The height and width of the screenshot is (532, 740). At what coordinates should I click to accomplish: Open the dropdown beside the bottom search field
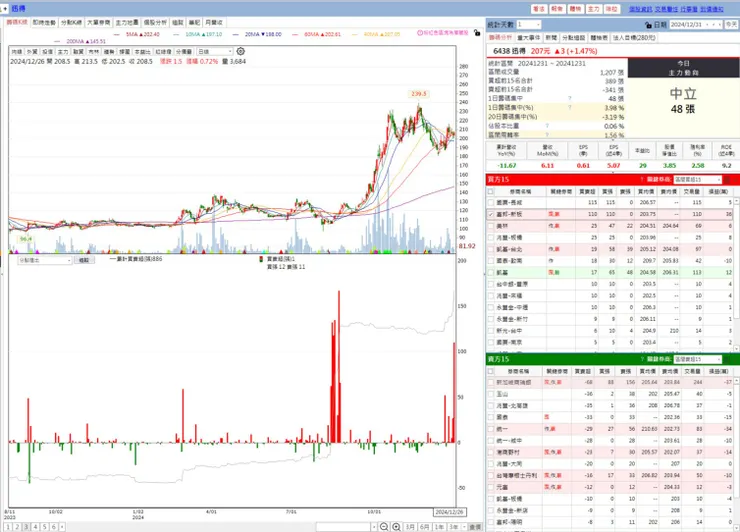(374, 527)
